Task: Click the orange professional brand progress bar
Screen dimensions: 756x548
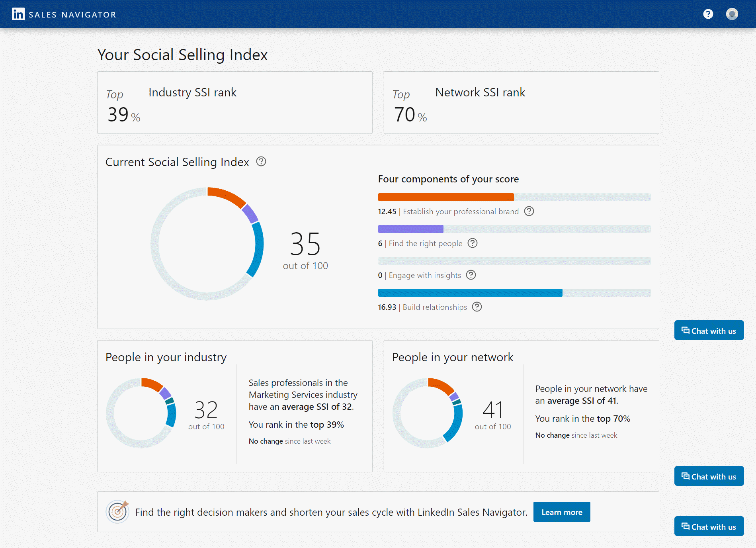Action: click(x=446, y=197)
